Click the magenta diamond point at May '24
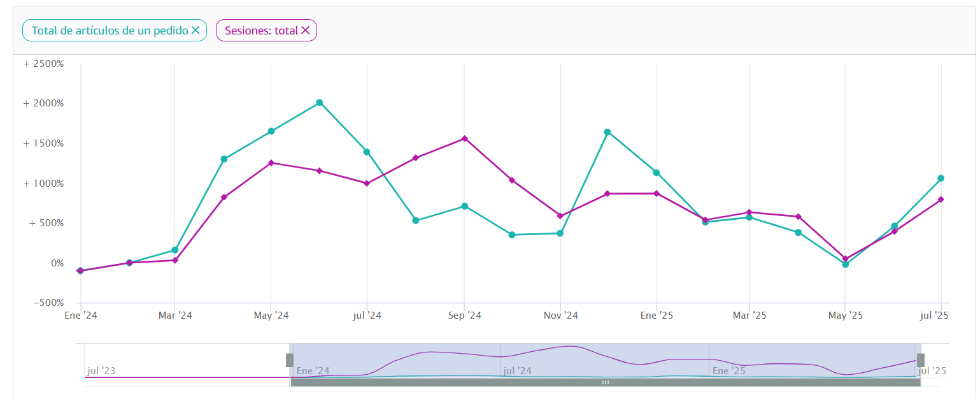This screenshot has width=980, height=399. [271, 163]
